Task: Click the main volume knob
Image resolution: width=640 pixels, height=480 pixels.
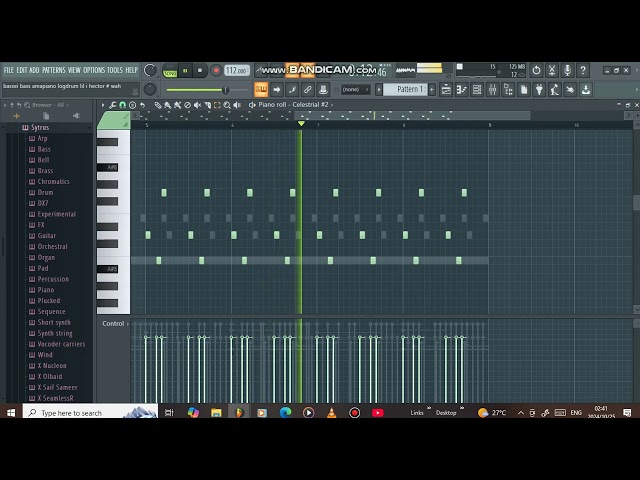Action: point(150,71)
